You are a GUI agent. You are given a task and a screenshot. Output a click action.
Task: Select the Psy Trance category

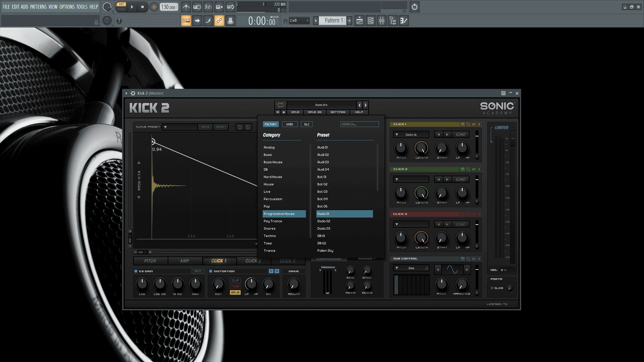[284, 221]
